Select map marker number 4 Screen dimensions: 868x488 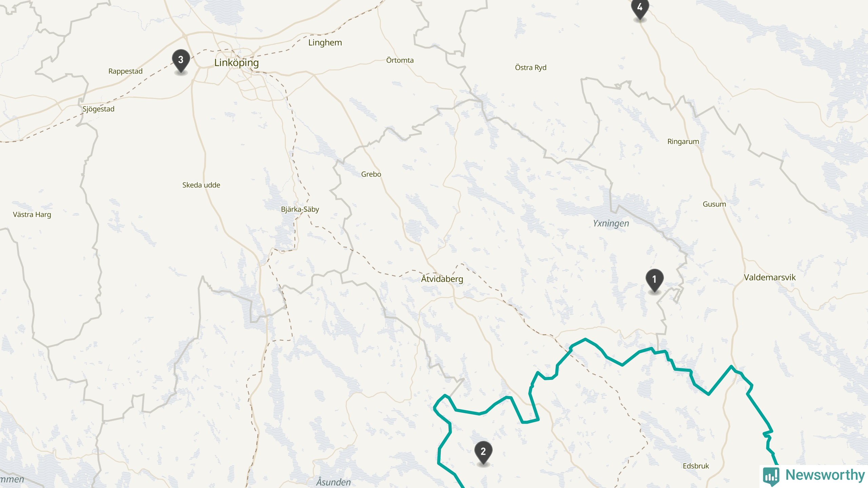[640, 8]
